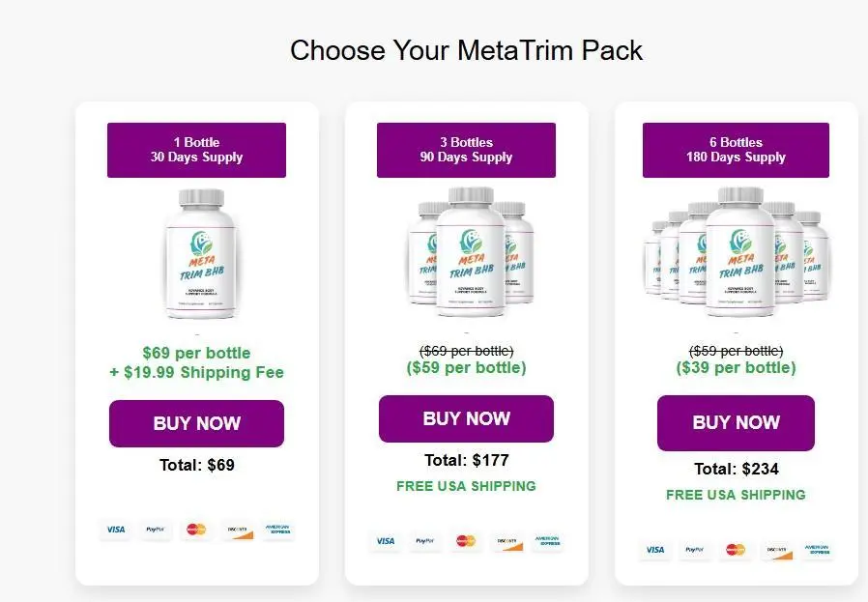868x602 pixels.
Task: Select the 3 Bottles 90 Days Supply banner
Action: pyautogui.click(x=466, y=150)
